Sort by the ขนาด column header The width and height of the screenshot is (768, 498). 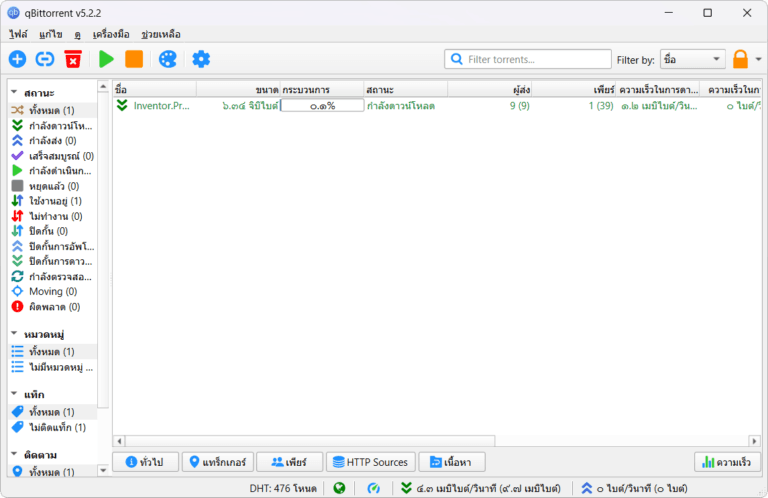[238, 90]
